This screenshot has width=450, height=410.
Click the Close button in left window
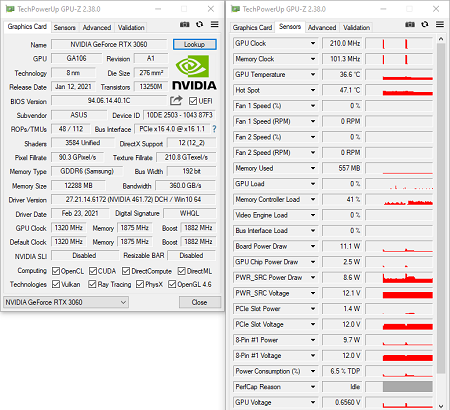200,302
